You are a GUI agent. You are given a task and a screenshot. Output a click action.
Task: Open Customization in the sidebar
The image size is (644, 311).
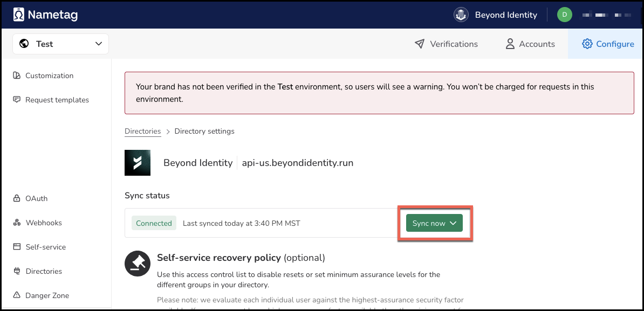point(49,75)
